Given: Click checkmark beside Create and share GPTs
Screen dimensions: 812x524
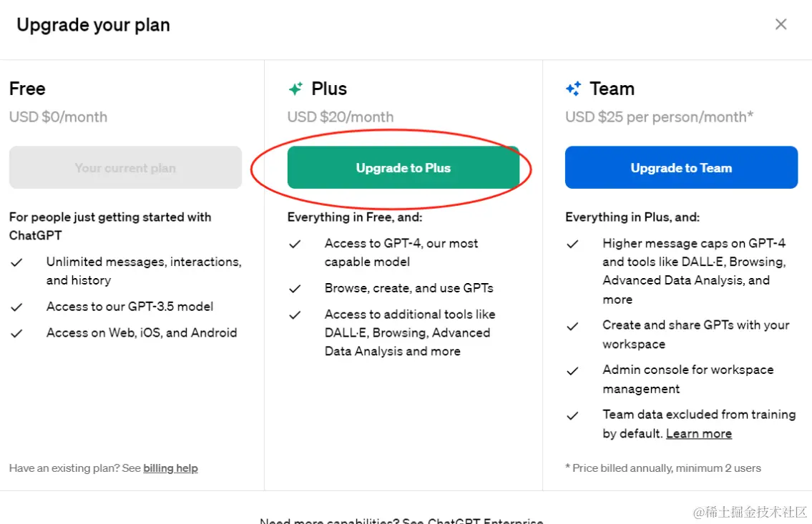Looking at the screenshot, I should [x=572, y=326].
